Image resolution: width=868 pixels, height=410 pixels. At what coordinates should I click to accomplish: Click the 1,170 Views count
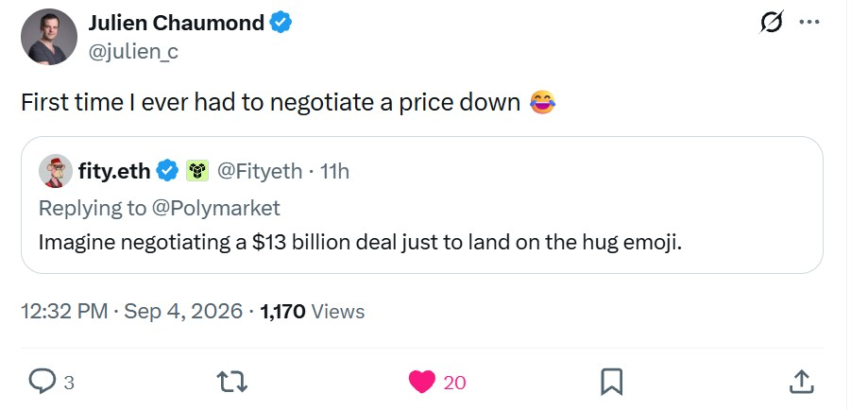click(x=312, y=312)
